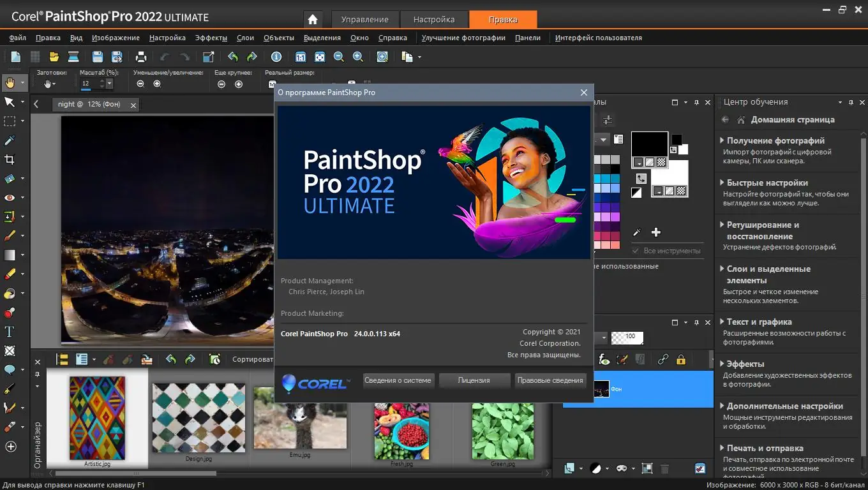Open the 'Эффекты' menu
868x490 pixels.
[x=211, y=38]
